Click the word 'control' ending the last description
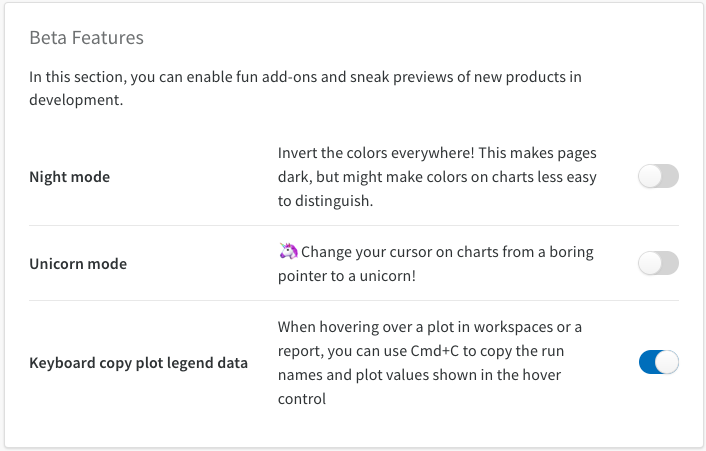 [302, 399]
